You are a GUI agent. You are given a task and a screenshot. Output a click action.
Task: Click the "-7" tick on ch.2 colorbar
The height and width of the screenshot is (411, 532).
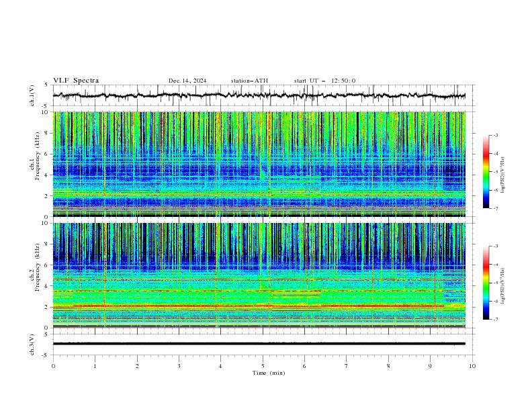496,320
